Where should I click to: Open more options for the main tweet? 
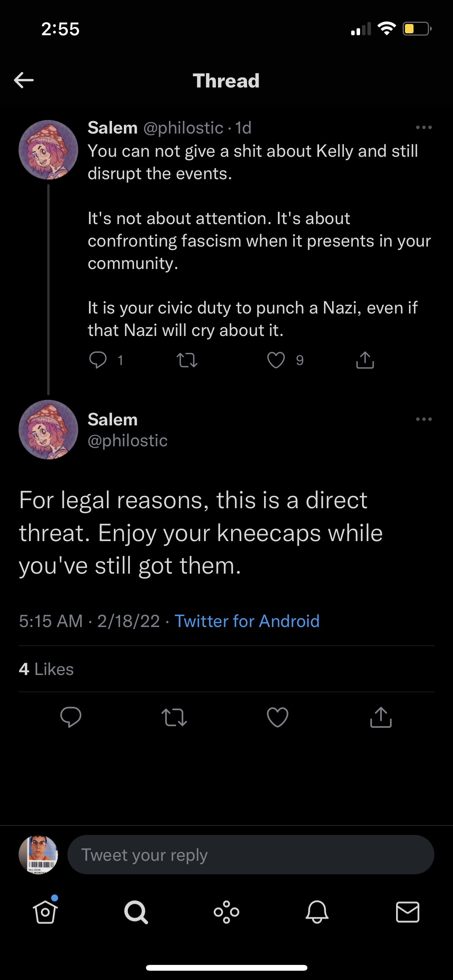tap(424, 419)
